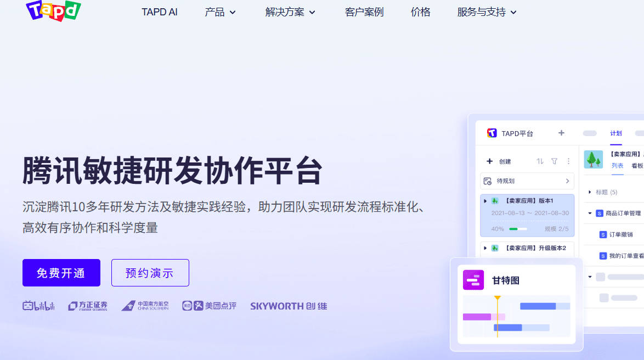Switch to the 看板 view tab
The image size is (644, 360).
click(x=637, y=166)
